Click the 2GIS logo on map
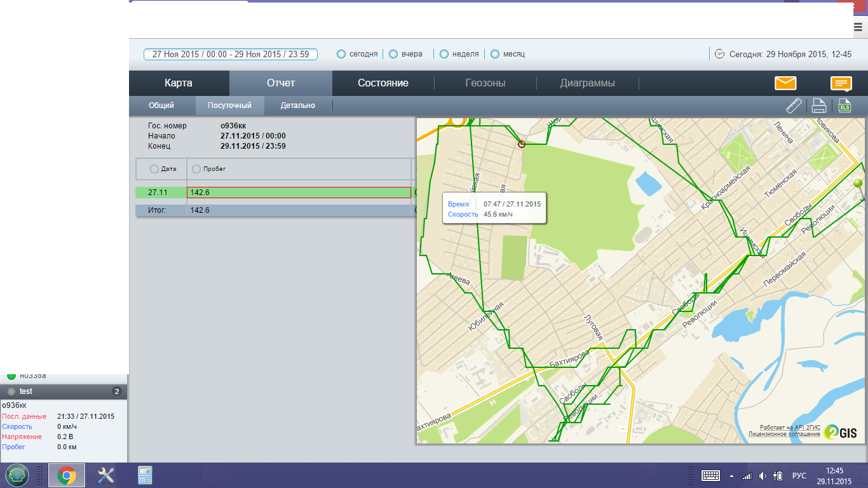 click(840, 433)
